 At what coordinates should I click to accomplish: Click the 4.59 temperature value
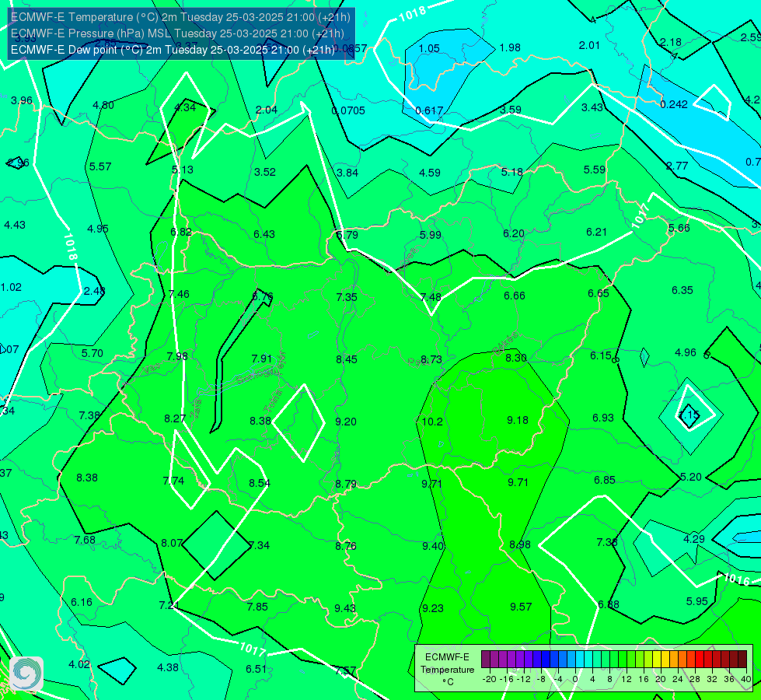pyautogui.click(x=430, y=173)
